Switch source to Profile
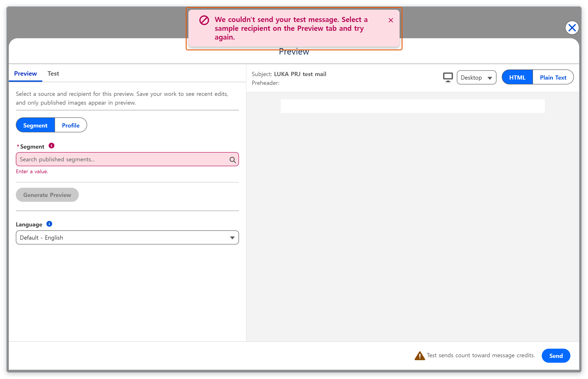 tap(71, 125)
